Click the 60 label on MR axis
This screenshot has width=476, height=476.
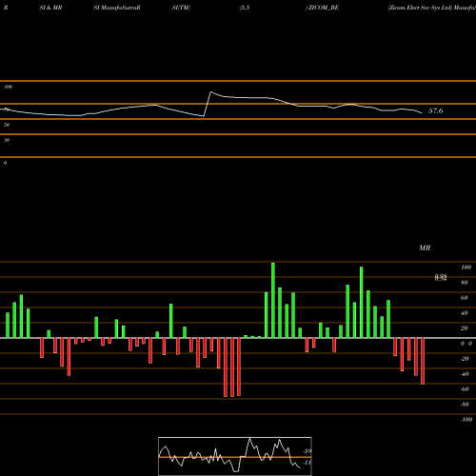465,298
